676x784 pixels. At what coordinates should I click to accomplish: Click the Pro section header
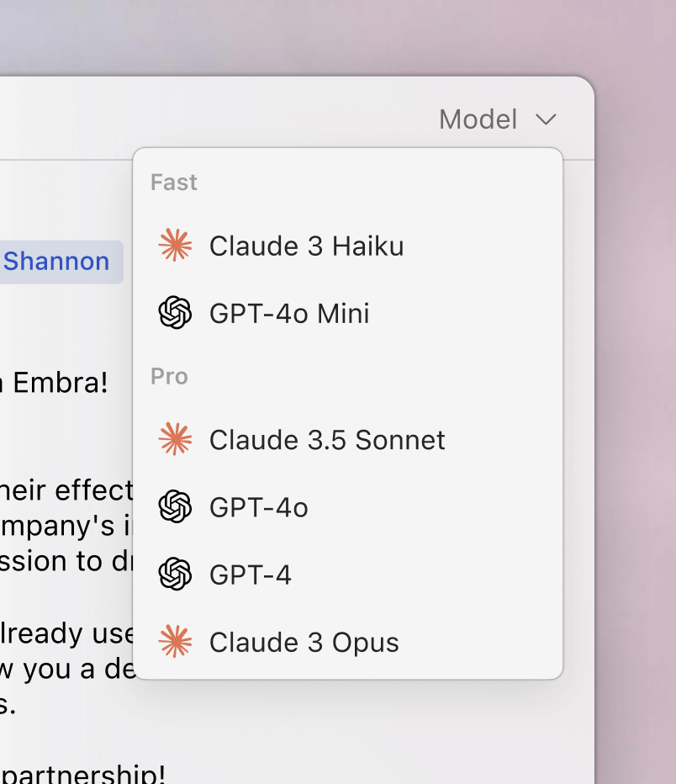coord(169,376)
